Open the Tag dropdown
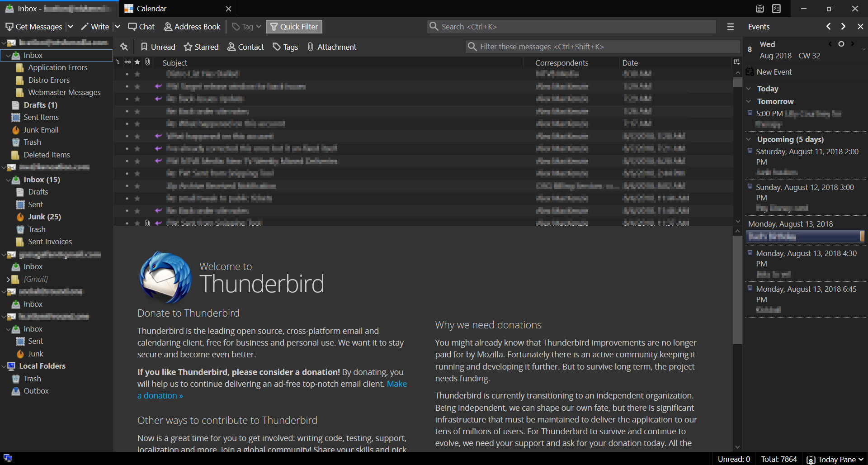Image resolution: width=868 pixels, height=465 pixels. click(246, 27)
